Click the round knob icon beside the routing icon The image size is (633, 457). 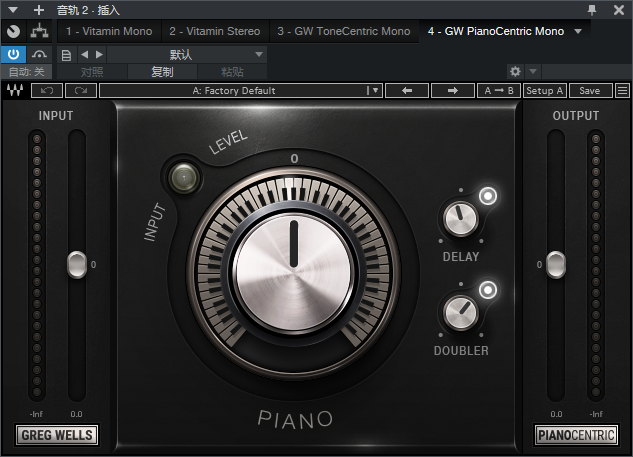coord(13,31)
